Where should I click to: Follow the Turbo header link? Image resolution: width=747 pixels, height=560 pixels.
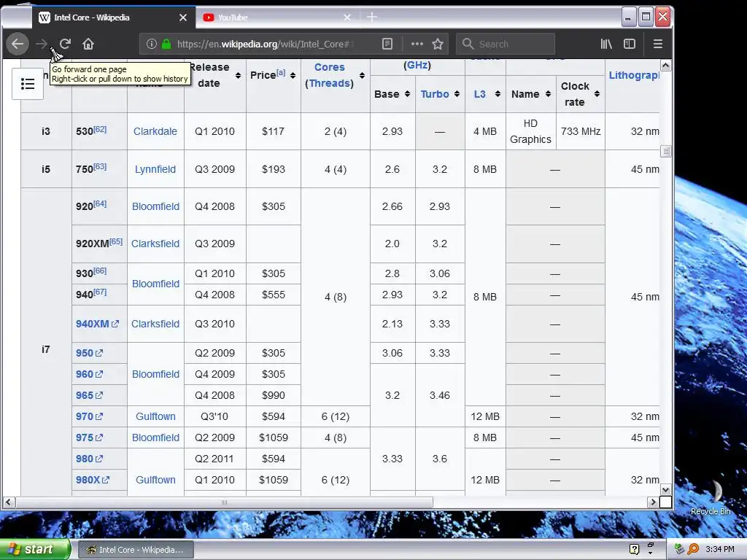435,94
